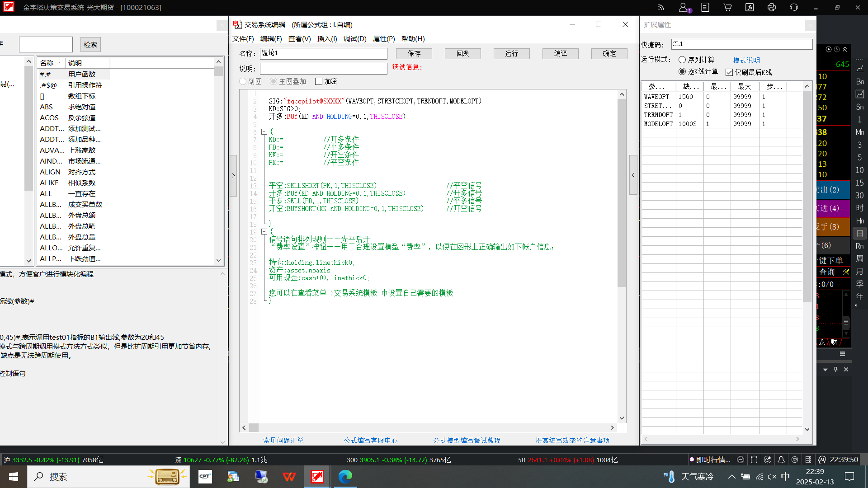Open the 文件(F) menu
868x488 pixels.
pos(243,39)
